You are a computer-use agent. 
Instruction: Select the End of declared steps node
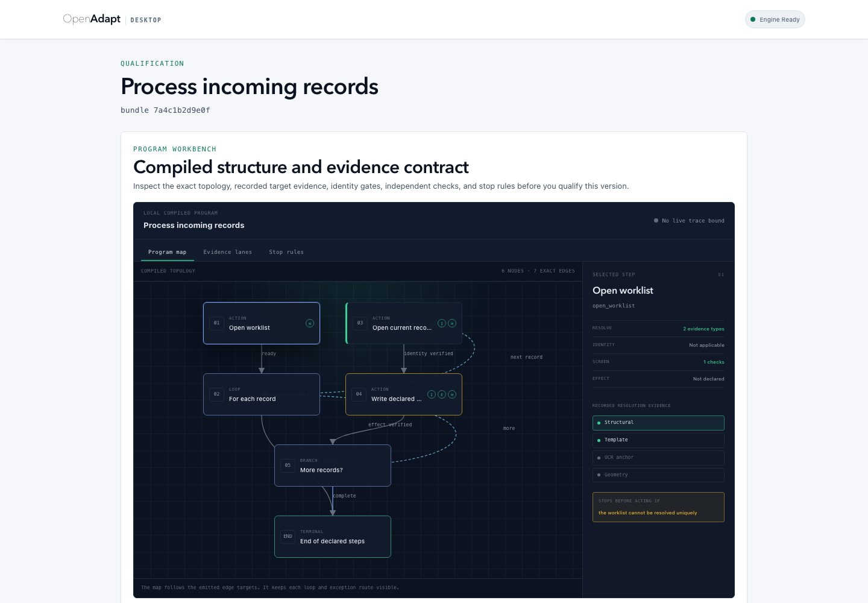[x=333, y=537]
